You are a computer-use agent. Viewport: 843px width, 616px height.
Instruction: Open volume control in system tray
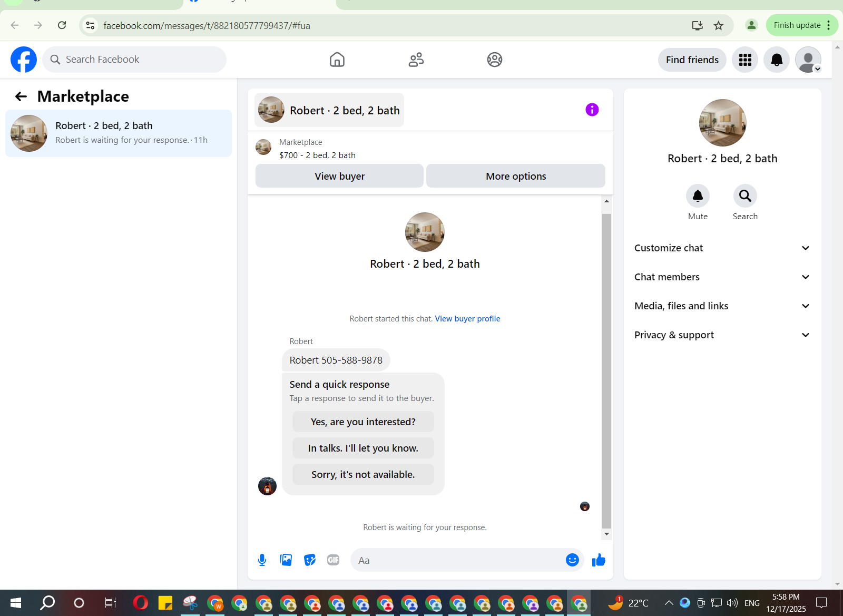(x=732, y=603)
